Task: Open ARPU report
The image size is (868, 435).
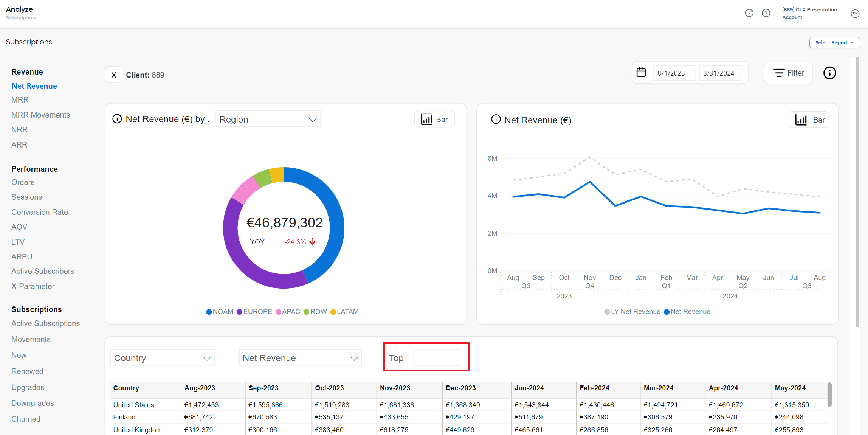Action: tap(22, 257)
